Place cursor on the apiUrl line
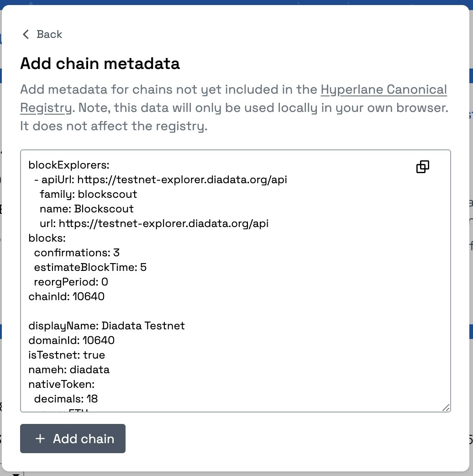 tap(161, 180)
